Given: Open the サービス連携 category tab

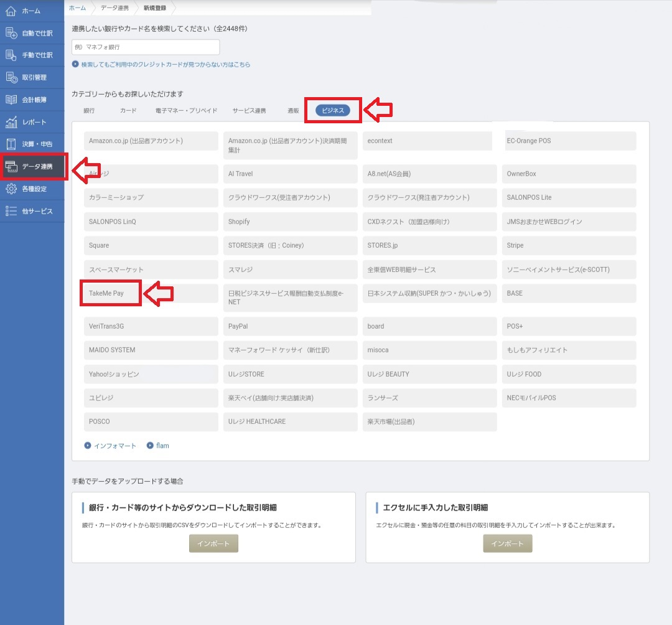Looking at the screenshot, I should (250, 111).
